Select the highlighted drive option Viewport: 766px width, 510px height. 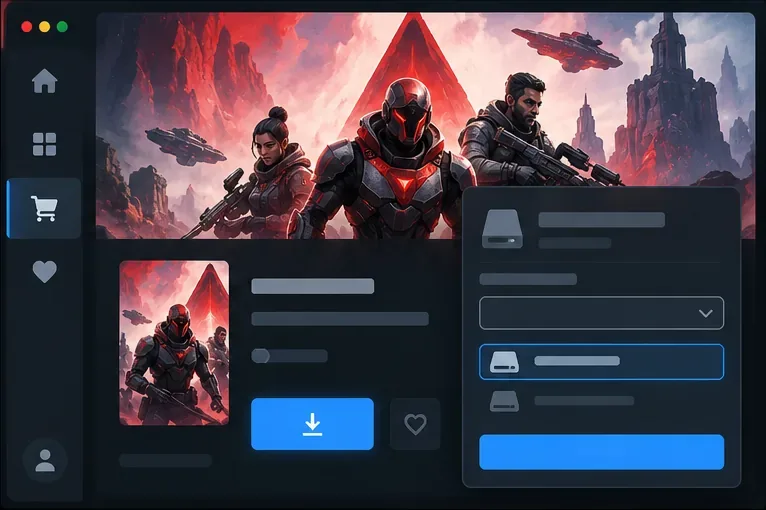point(601,361)
